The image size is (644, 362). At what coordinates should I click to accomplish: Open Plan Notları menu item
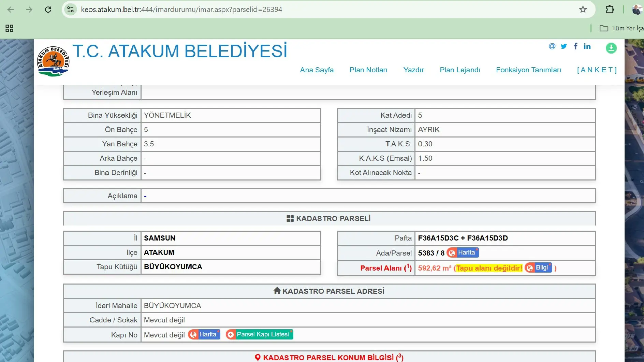368,70
